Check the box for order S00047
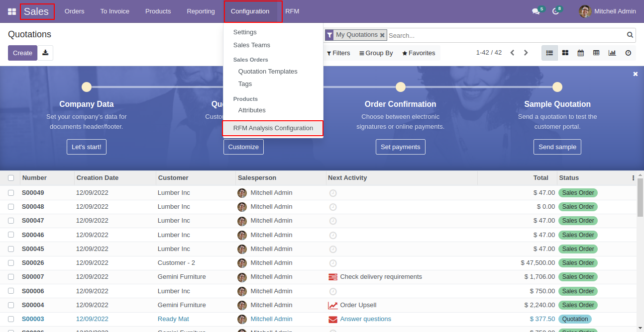644x332 pixels. pos(11,221)
